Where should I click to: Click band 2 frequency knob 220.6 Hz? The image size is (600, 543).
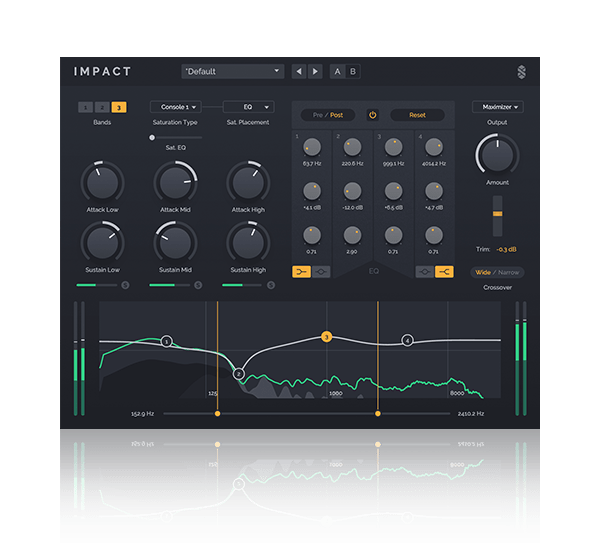[x=352, y=147]
